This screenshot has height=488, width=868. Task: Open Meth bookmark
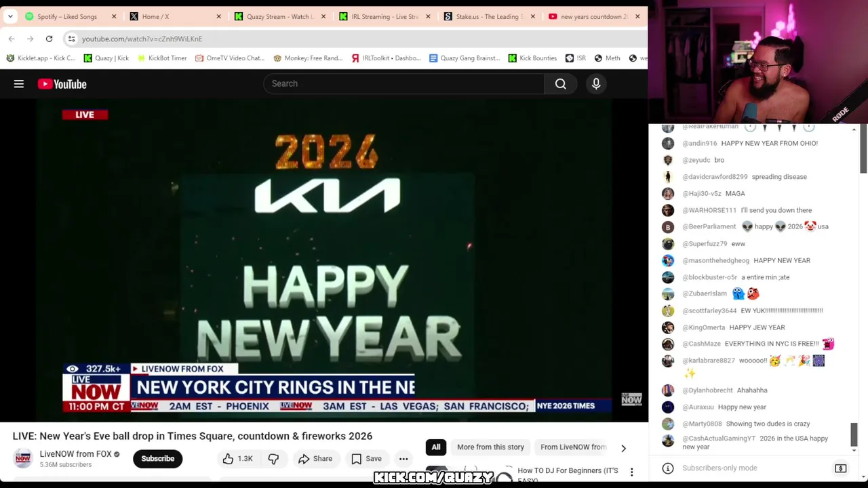tap(607, 58)
